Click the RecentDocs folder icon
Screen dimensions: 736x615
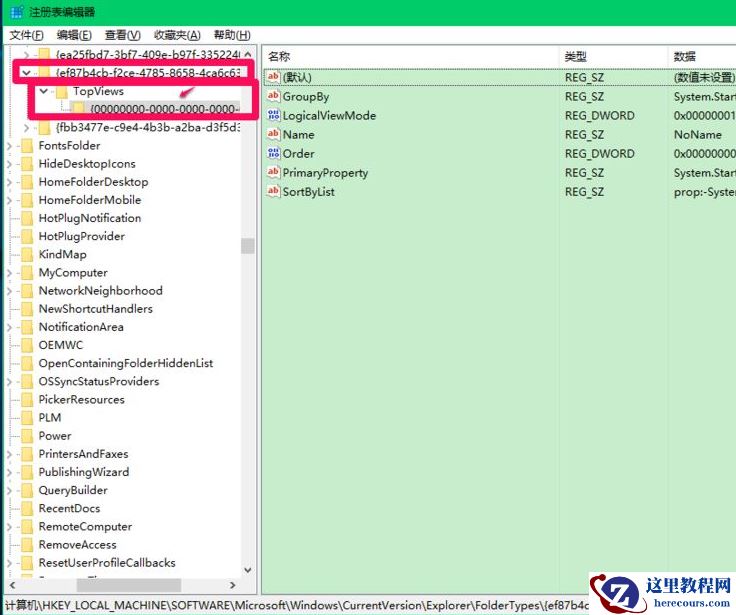pos(27,508)
